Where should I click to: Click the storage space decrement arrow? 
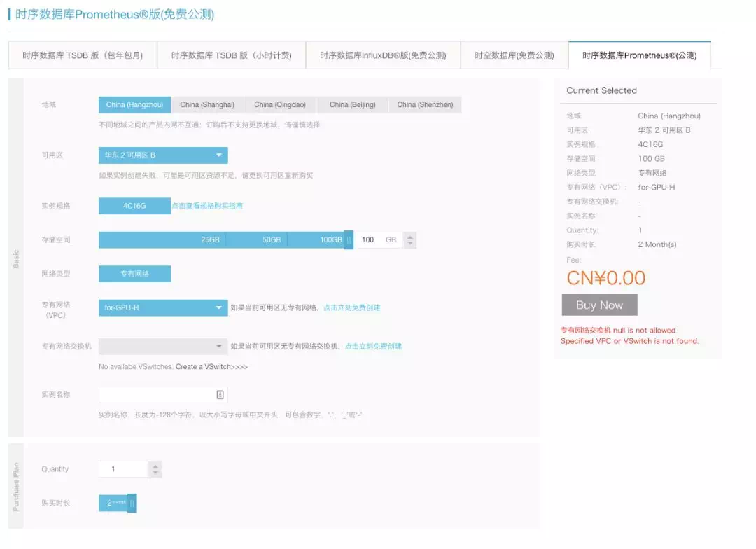(409, 243)
